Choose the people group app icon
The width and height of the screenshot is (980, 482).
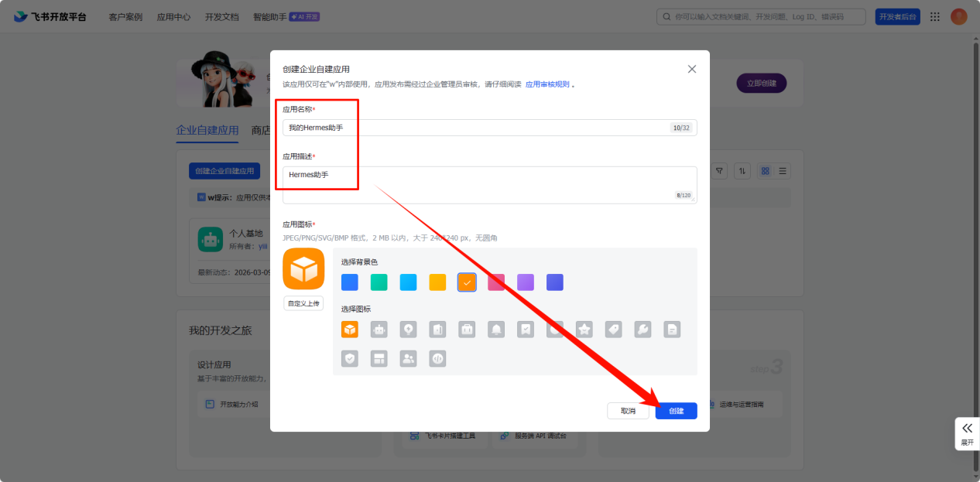[x=409, y=358]
